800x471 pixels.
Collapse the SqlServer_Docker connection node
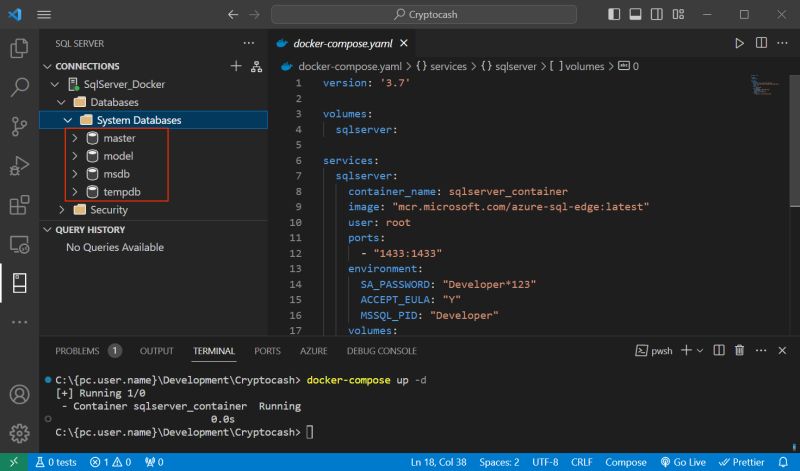coord(56,84)
